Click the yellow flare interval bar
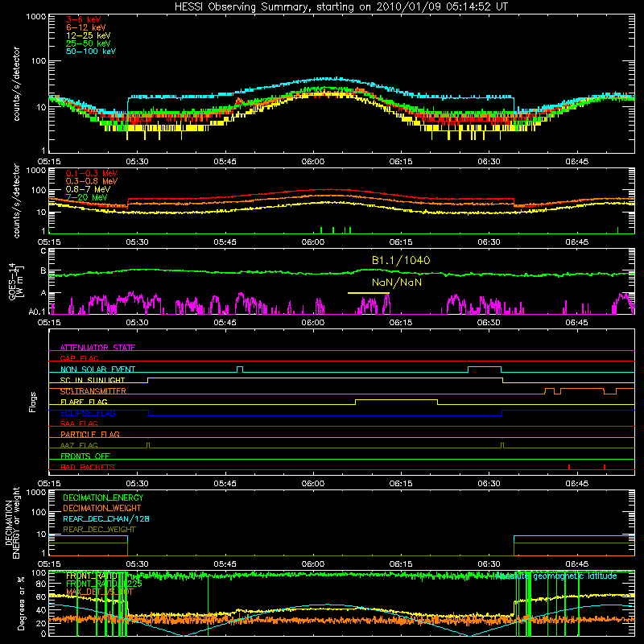The height and width of the screenshot is (644, 644). pos(369,293)
